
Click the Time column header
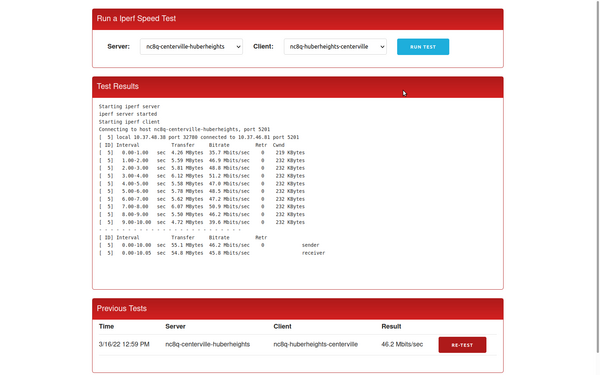click(x=106, y=326)
